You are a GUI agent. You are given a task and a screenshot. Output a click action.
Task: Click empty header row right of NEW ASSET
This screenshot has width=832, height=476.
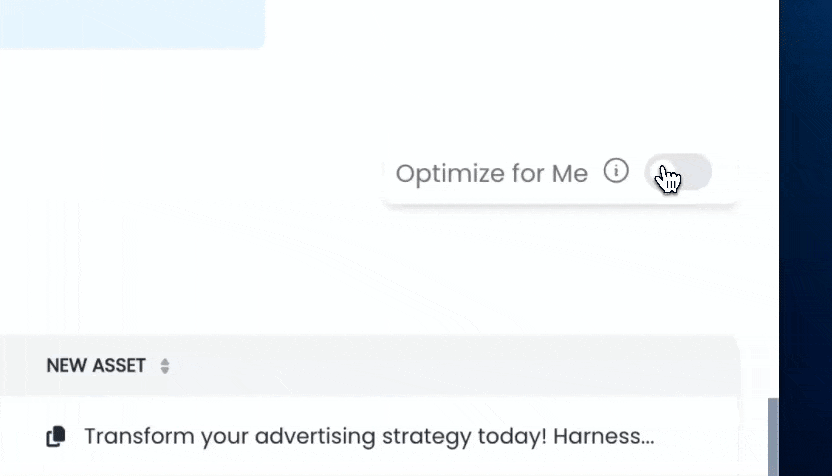pos(450,366)
